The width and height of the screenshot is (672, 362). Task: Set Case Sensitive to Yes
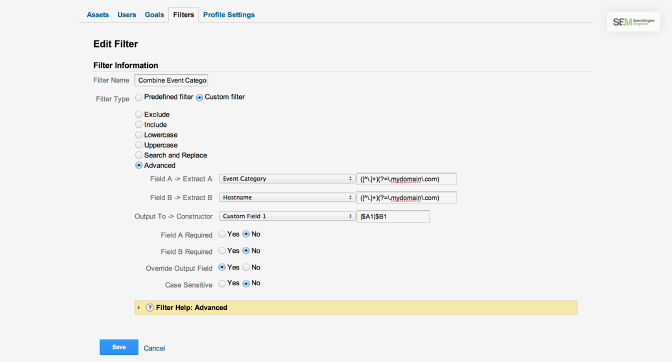tap(222, 283)
